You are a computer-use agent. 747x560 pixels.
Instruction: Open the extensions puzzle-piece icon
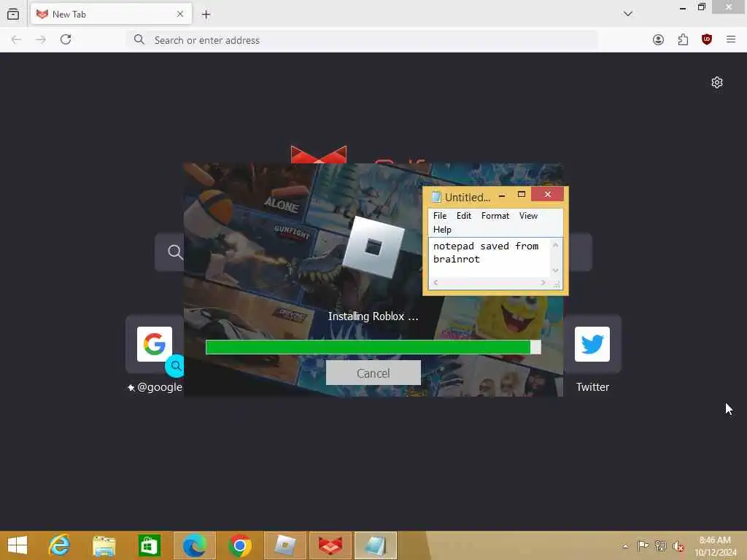click(x=683, y=40)
